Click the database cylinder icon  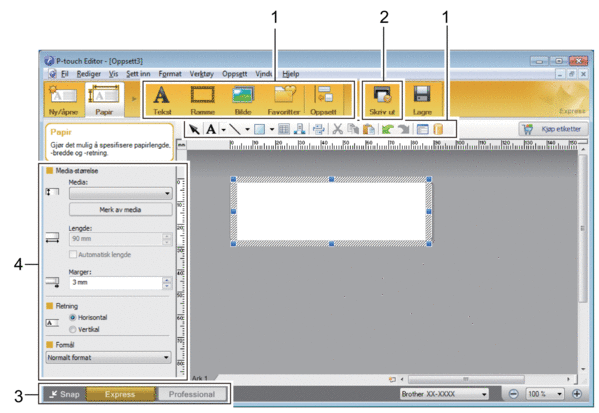pyautogui.click(x=438, y=130)
